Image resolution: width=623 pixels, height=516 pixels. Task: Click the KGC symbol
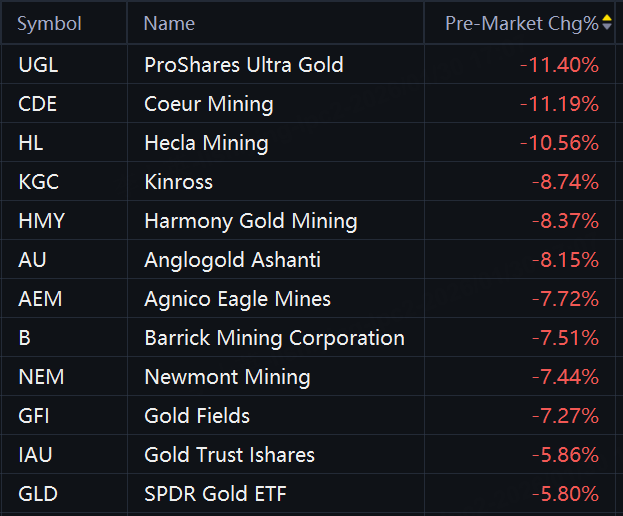point(38,182)
